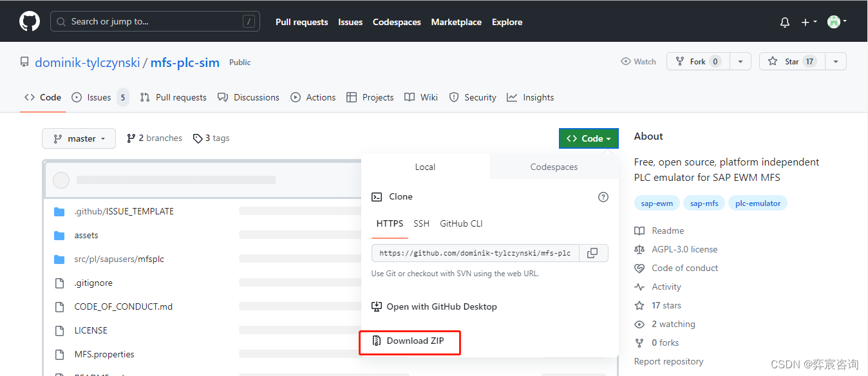View the 2 watching link
The height and width of the screenshot is (376, 868).
point(665,324)
